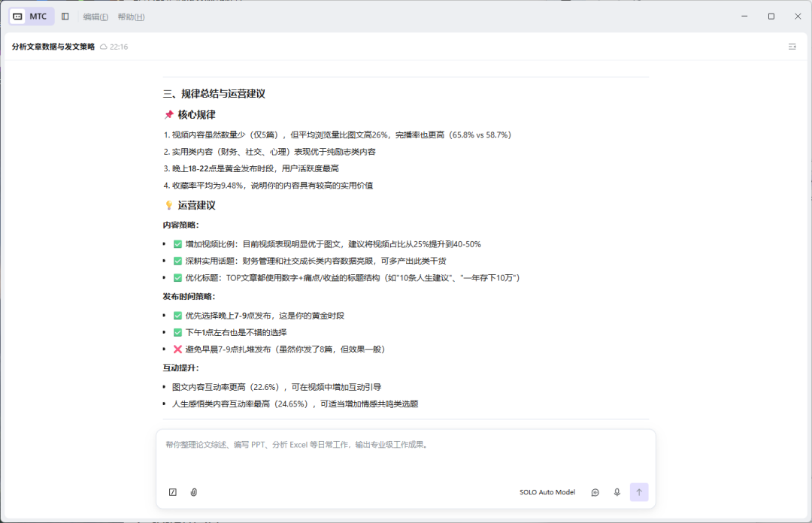The width and height of the screenshot is (812, 523).
Task: Click the 内容策略 subheading
Action: point(180,225)
